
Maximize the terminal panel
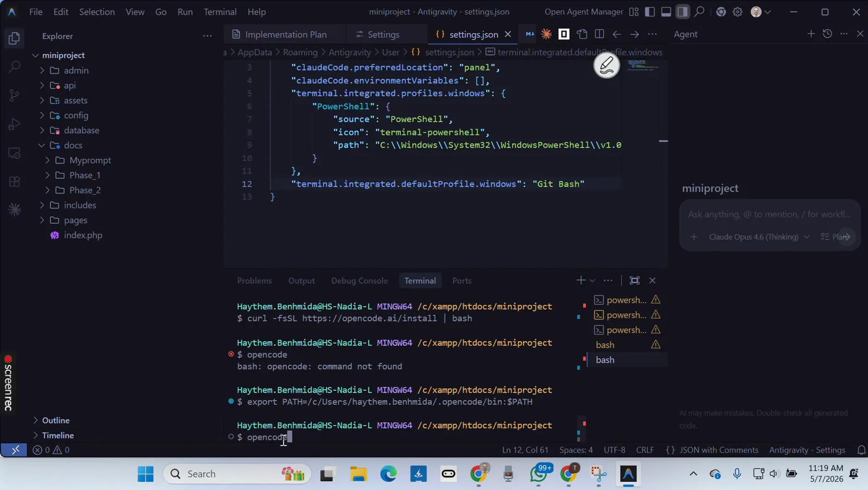tap(634, 280)
